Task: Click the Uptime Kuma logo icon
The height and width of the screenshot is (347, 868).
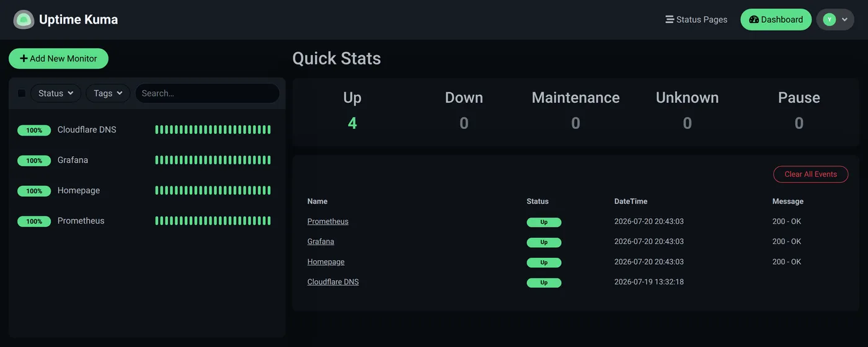Action: [x=24, y=20]
